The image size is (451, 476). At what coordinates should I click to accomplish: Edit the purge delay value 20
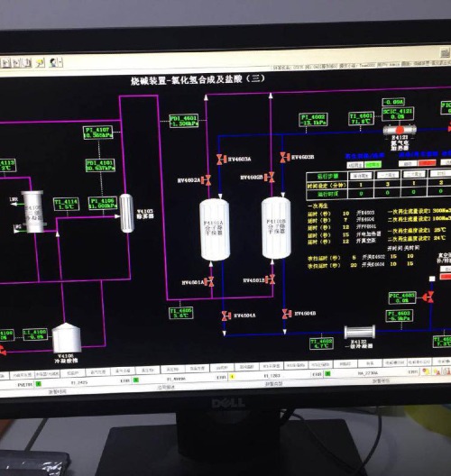point(354,265)
